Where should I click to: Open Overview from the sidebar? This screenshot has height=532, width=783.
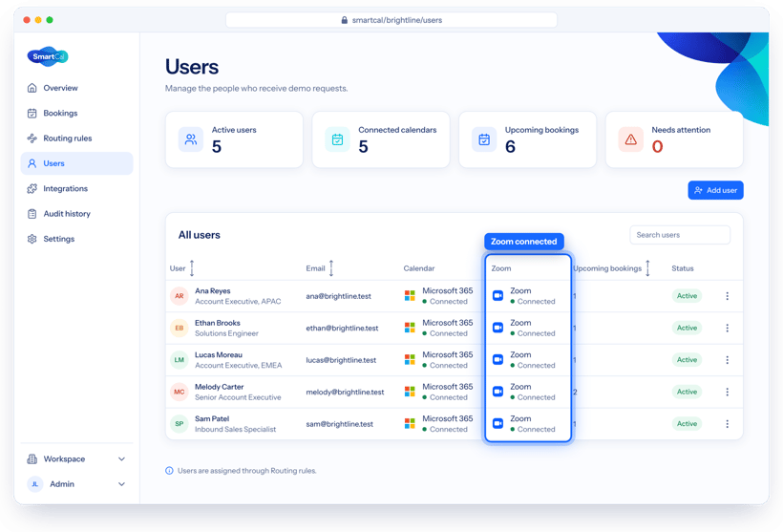coord(77,88)
